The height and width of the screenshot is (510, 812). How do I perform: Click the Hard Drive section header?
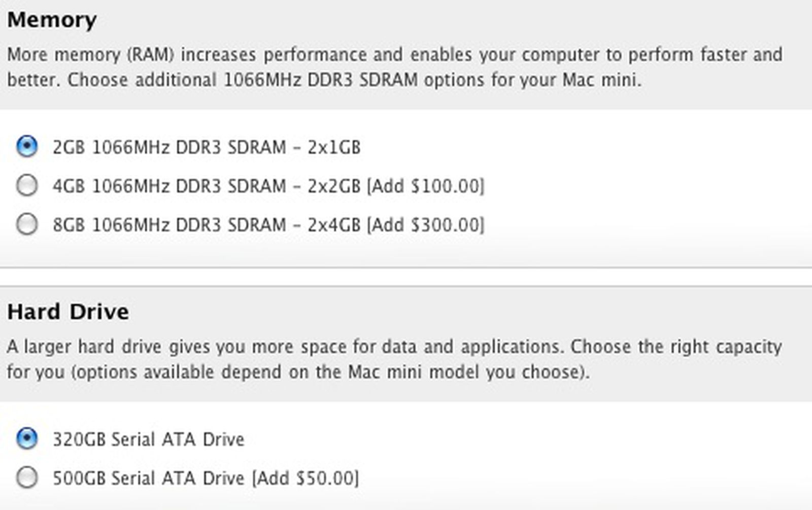[69, 312]
